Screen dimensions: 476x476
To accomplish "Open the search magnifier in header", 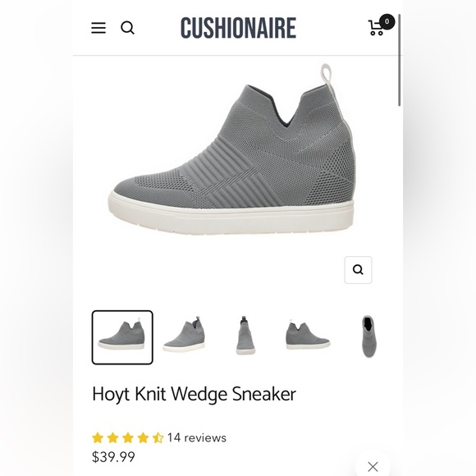I will point(127,28).
